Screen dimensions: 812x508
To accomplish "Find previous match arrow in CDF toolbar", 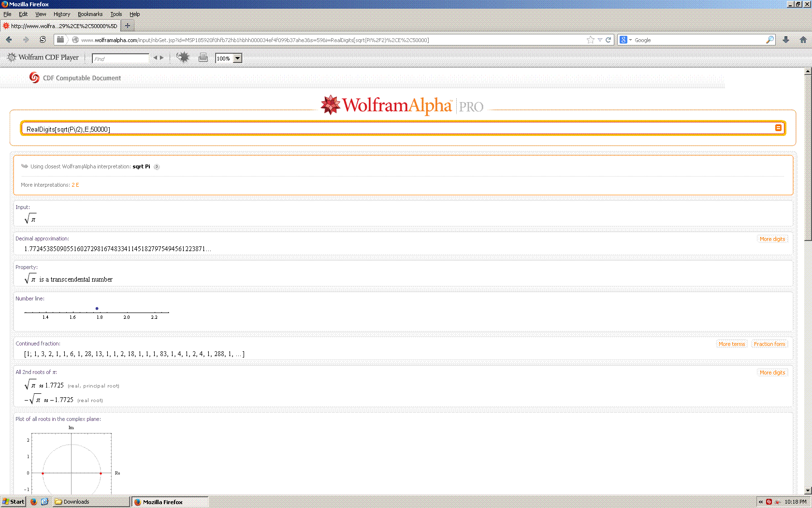I will coord(156,58).
